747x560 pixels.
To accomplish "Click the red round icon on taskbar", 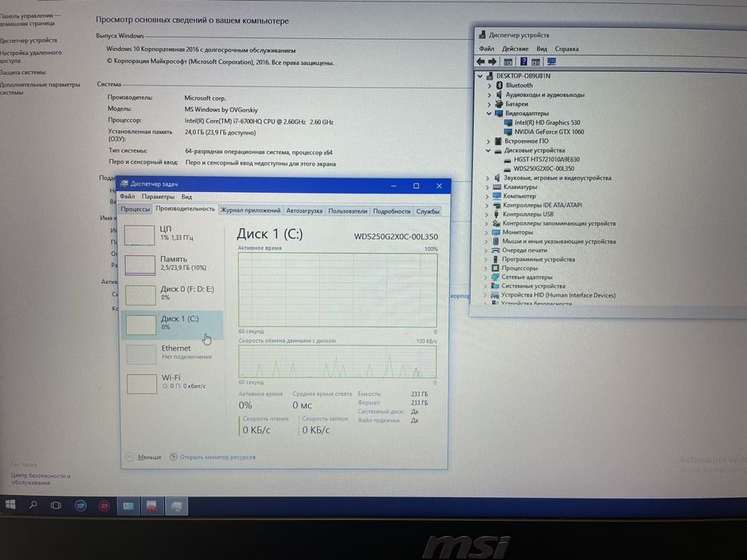I will point(104,506).
